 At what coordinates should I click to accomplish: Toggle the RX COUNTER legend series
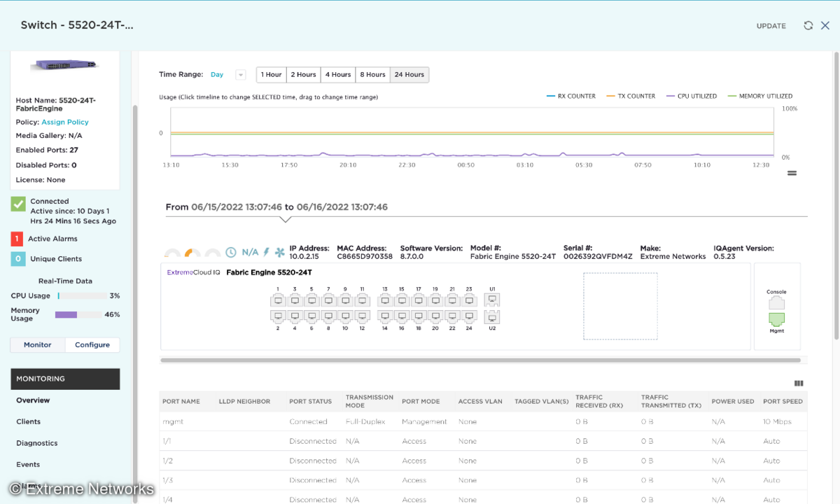[x=571, y=96]
